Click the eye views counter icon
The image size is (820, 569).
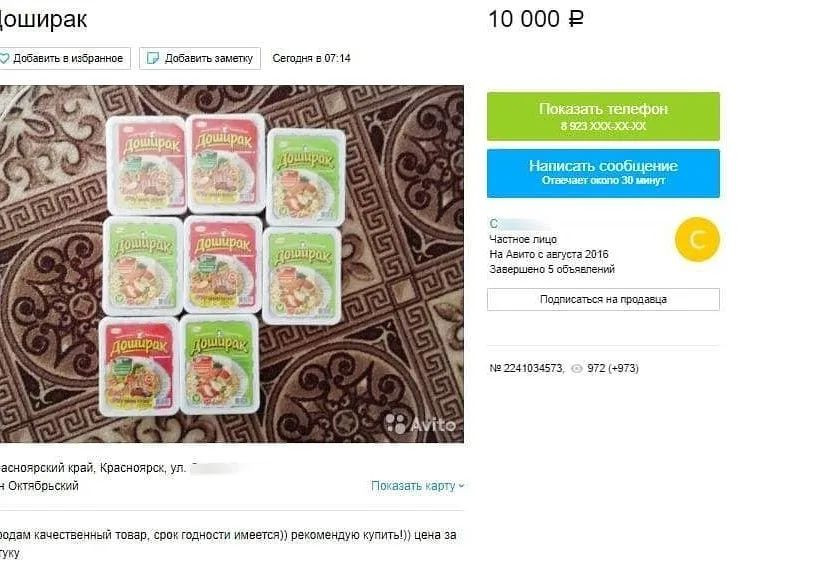[x=576, y=369]
